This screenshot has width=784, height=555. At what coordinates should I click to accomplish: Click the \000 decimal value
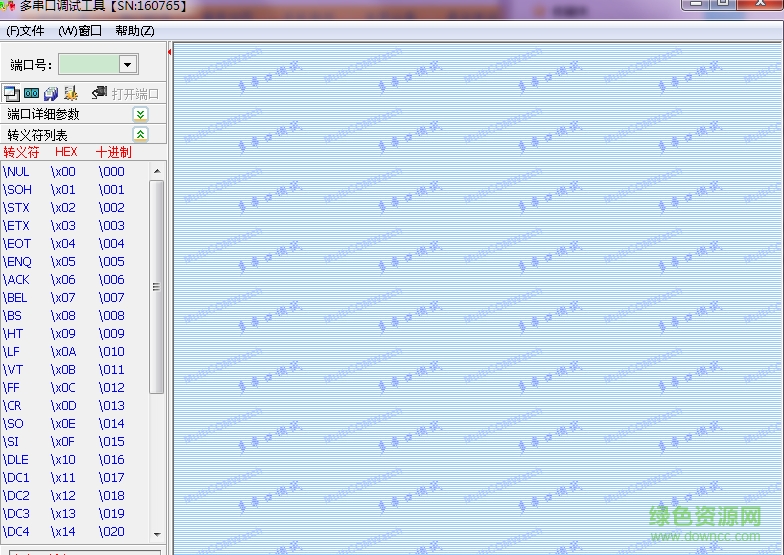point(112,172)
